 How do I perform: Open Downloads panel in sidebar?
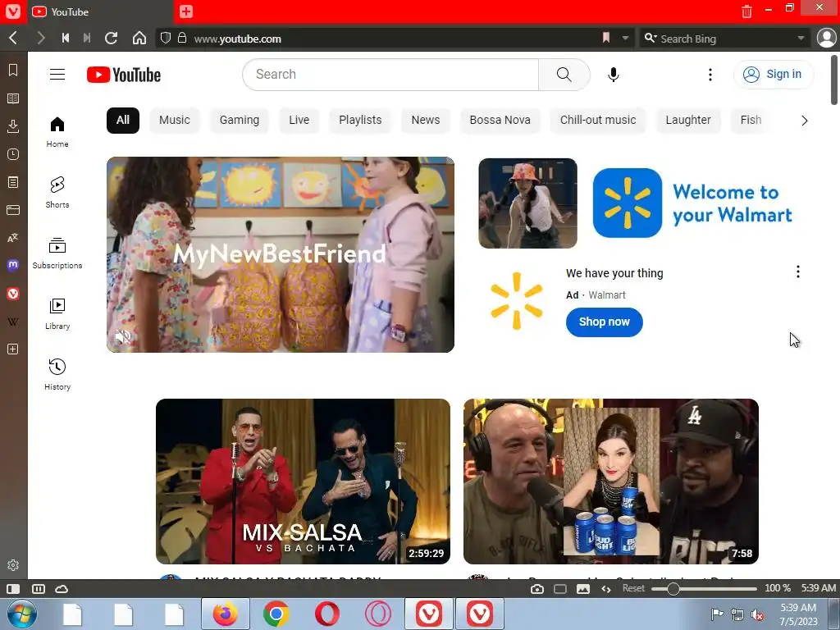tap(13, 126)
